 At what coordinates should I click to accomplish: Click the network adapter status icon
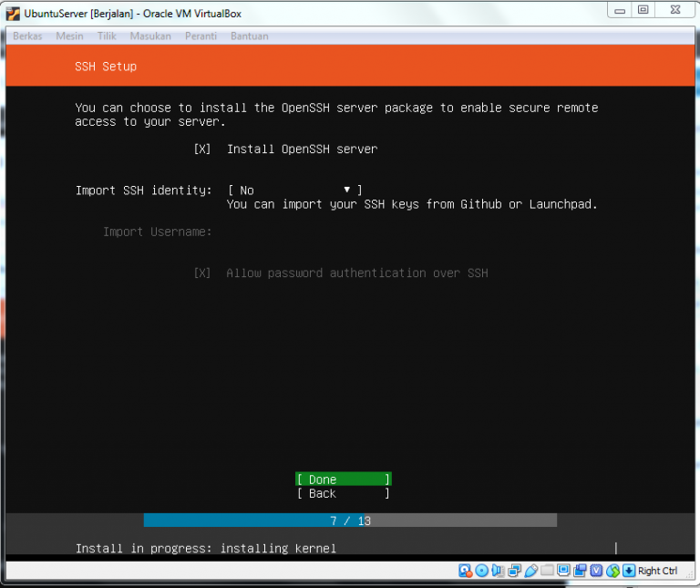click(514, 571)
